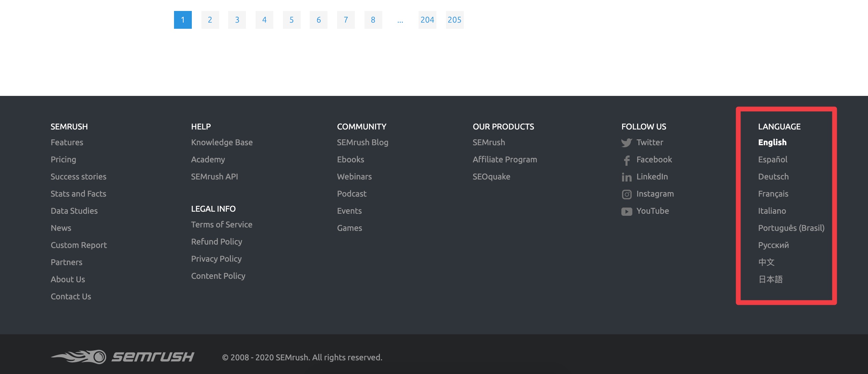
Task: Switch language to Italiano
Action: pyautogui.click(x=772, y=211)
